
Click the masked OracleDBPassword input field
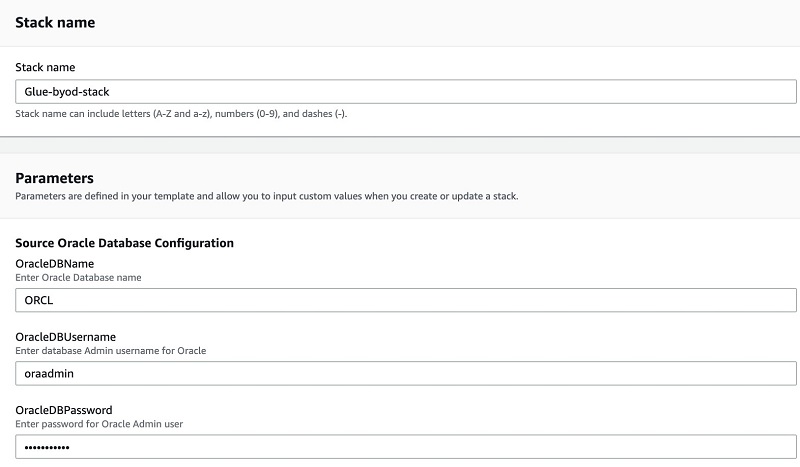(x=406, y=447)
